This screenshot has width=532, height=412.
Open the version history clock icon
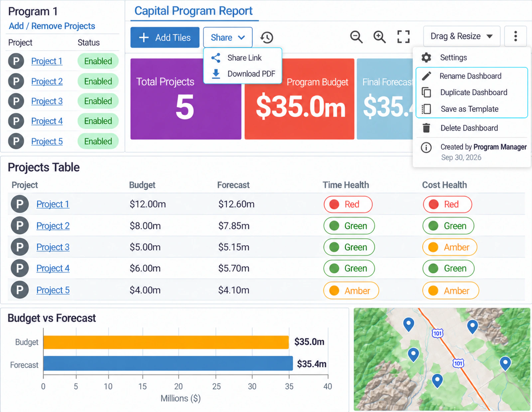(266, 37)
